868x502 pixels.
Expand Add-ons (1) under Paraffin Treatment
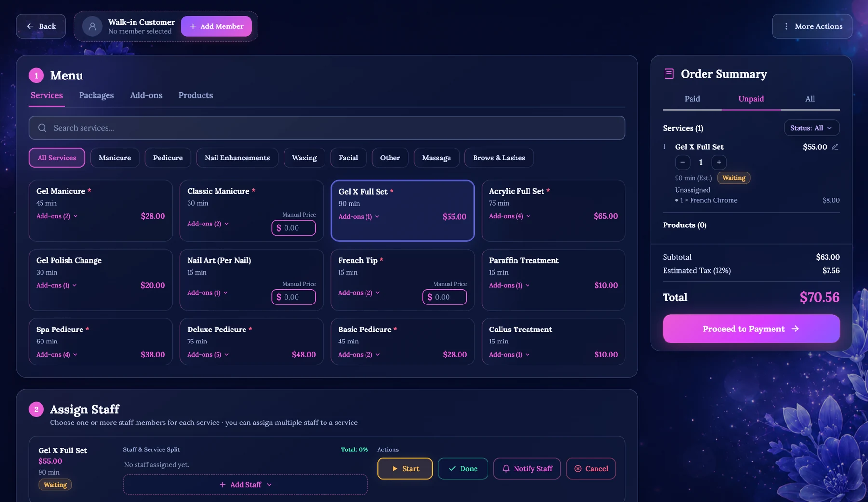pos(509,285)
